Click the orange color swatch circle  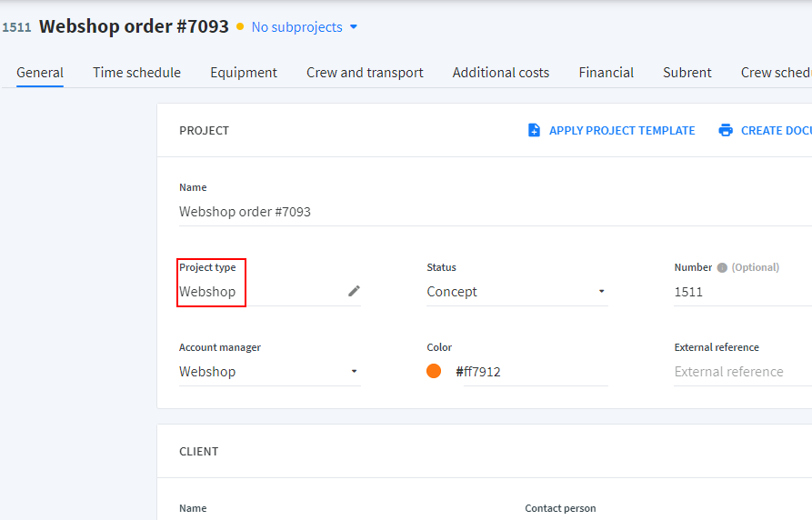click(434, 371)
